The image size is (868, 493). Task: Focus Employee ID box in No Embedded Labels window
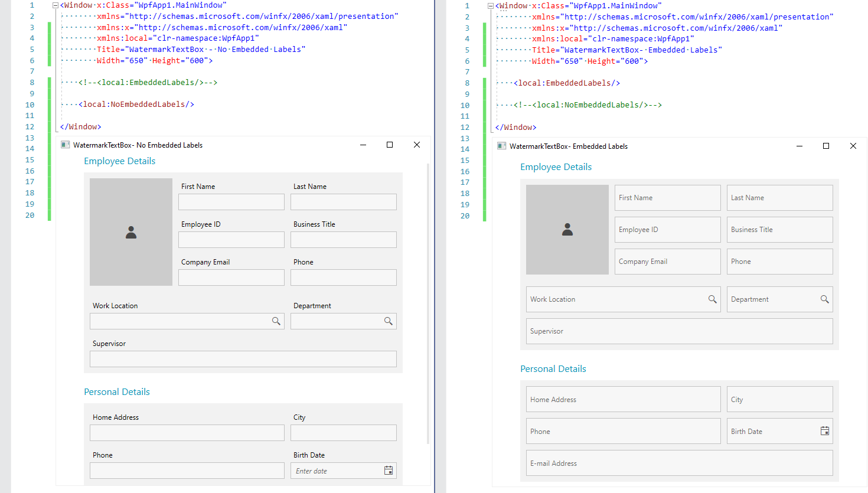(231, 240)
